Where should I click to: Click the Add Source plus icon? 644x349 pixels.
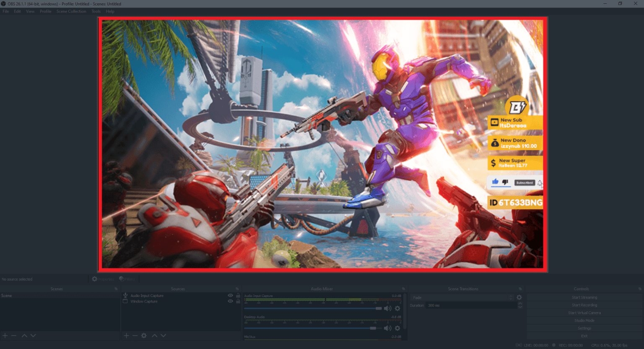point(126,335)
